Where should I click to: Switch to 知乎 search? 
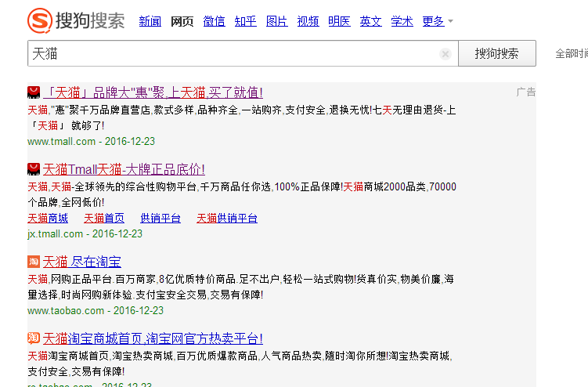246,21
